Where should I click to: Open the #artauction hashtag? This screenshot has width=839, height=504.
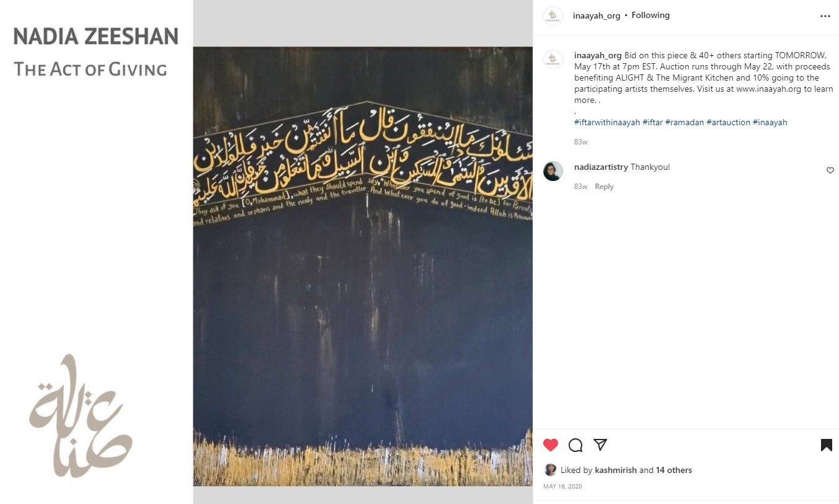[x=729, y=123]
